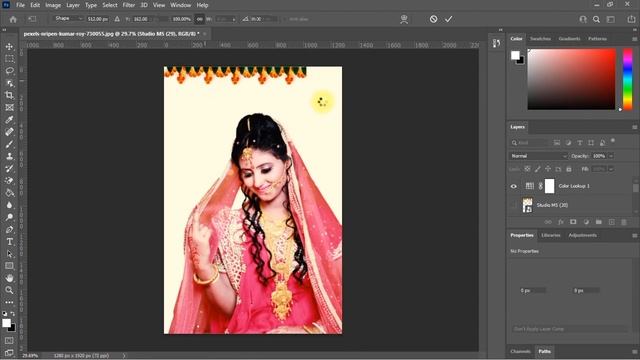
Task: Open the Edit Toolbar ellipsis
Action: click(x=9, y=302)
